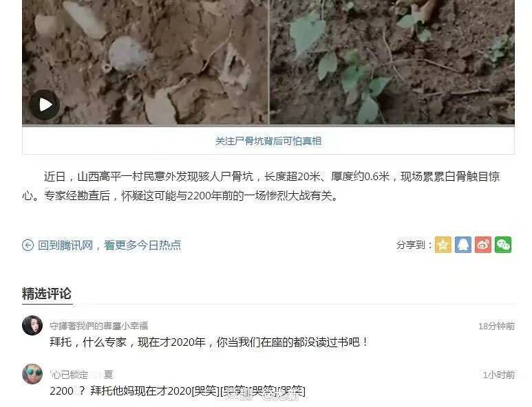
Task: Click the back arrow circle icon
Action: pyautogui.click(x=28, y=245)
